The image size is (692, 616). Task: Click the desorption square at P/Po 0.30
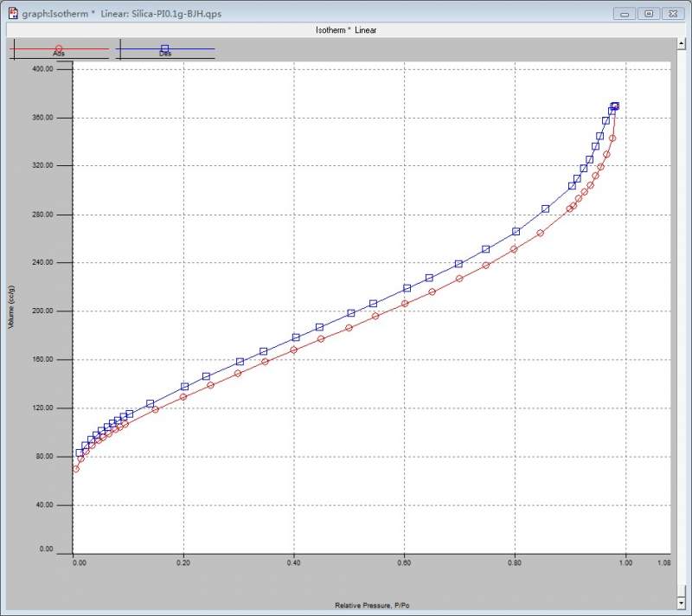click(x=240, y=362)
